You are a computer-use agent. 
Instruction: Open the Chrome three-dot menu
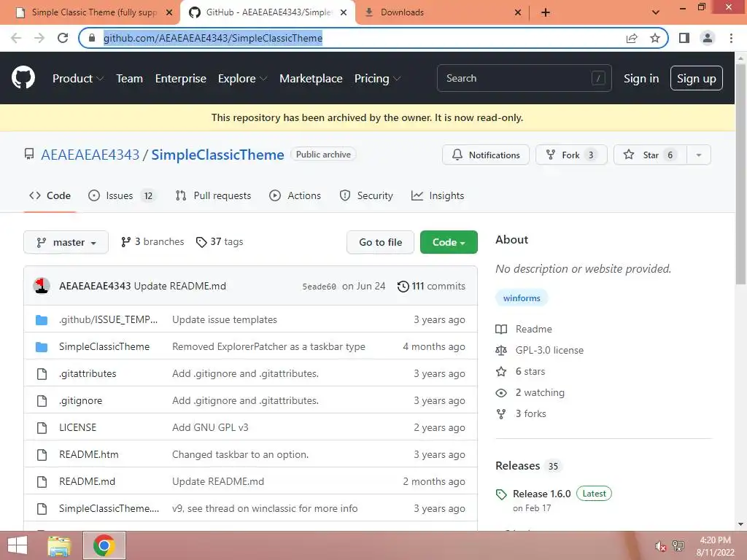coord(731,38)
